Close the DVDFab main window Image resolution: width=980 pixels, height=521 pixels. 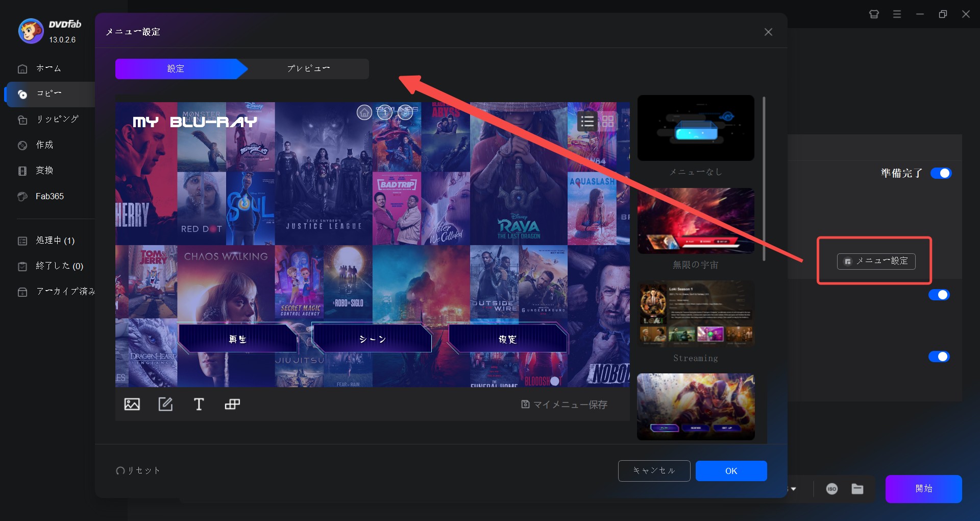(966, 14)
